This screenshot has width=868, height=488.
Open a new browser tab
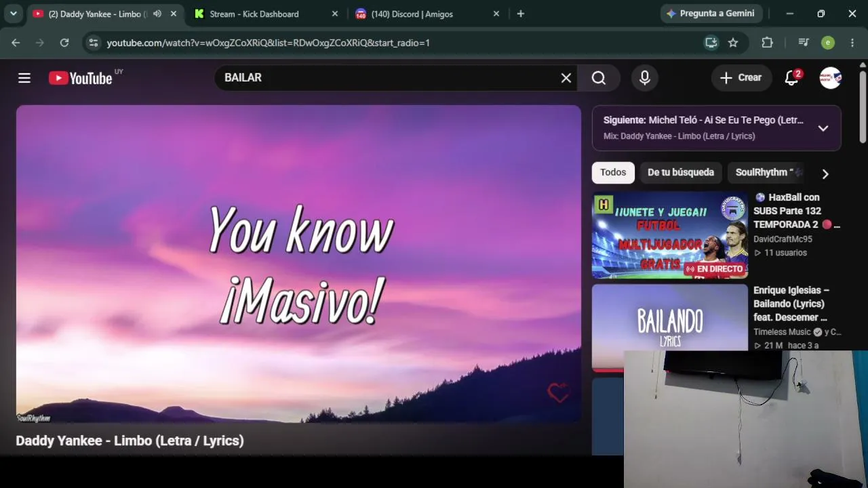tap(521, 14)
